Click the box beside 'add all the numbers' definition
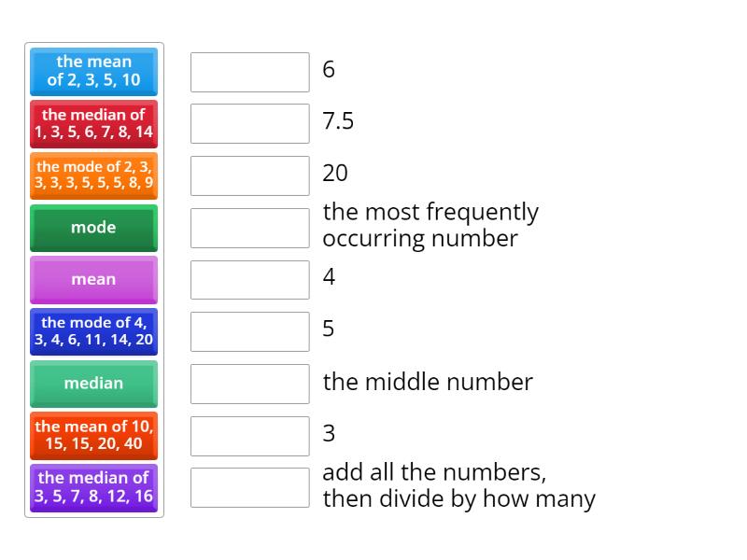 (x=249, y=485)
